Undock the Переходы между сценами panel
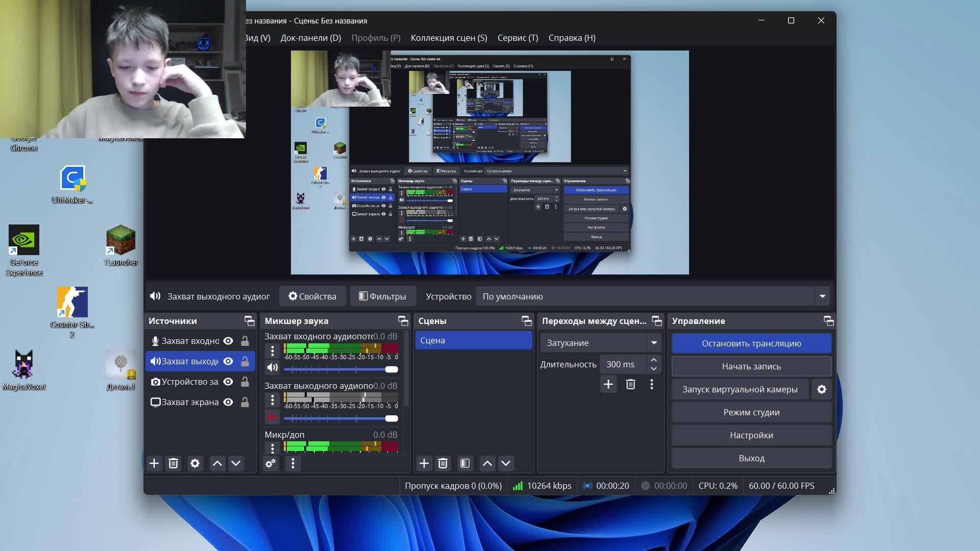 [x=657, y=321]
